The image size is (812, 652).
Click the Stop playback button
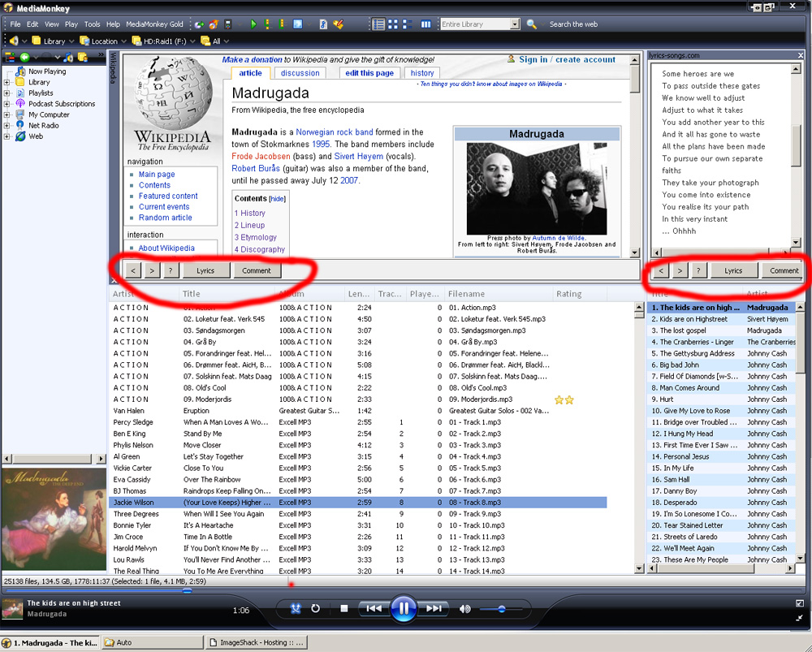(343, 608)
